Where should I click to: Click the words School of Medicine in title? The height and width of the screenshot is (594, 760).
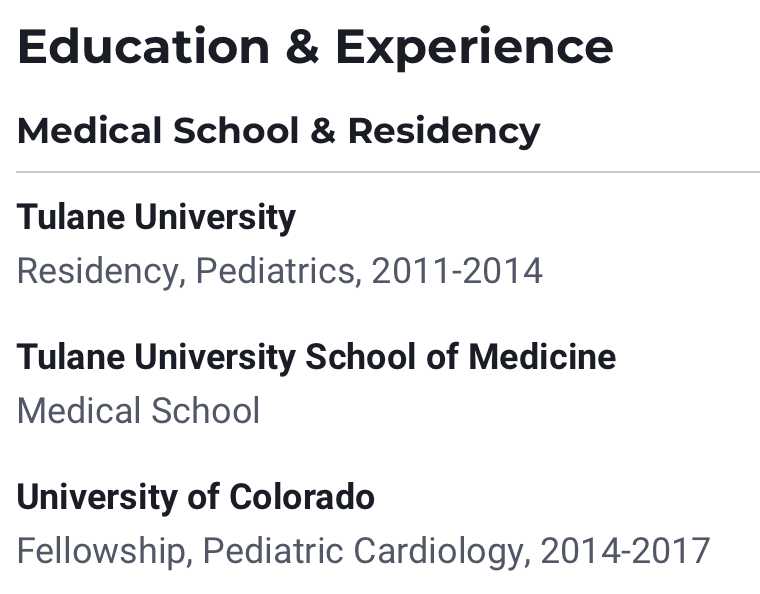460,358
